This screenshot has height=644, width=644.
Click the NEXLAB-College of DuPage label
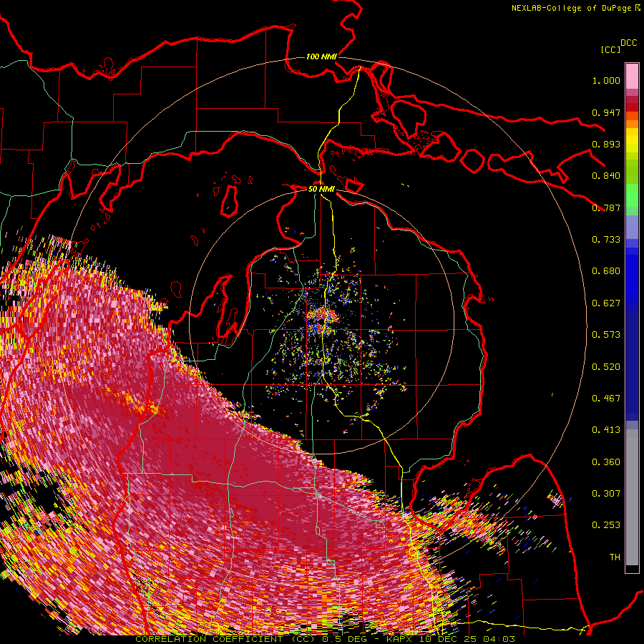pos(571,8)
